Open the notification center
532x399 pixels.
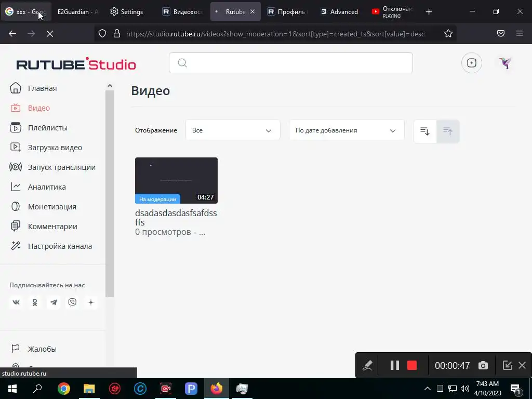click(x=516, y=389)
